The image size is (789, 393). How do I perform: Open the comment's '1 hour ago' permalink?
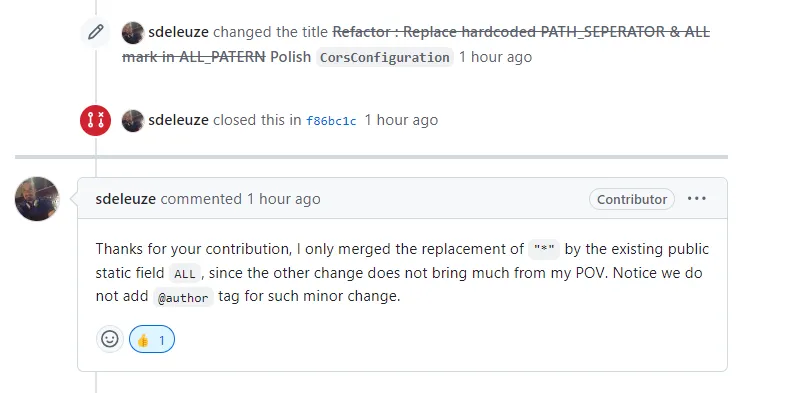[x=283, y=199]
